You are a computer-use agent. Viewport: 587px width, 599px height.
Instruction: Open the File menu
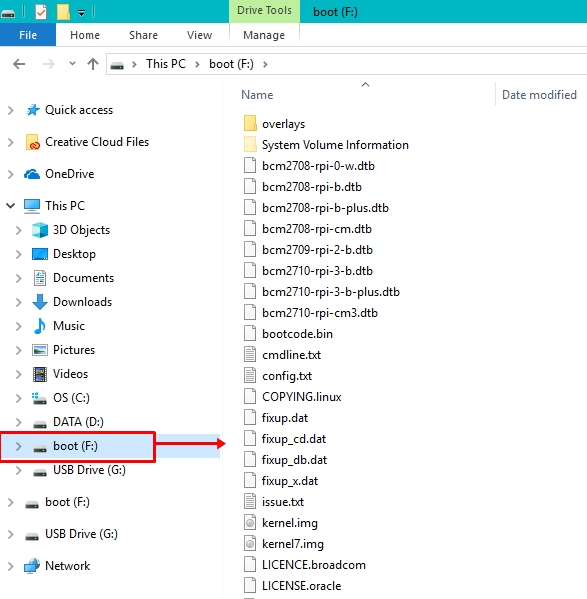28,35
